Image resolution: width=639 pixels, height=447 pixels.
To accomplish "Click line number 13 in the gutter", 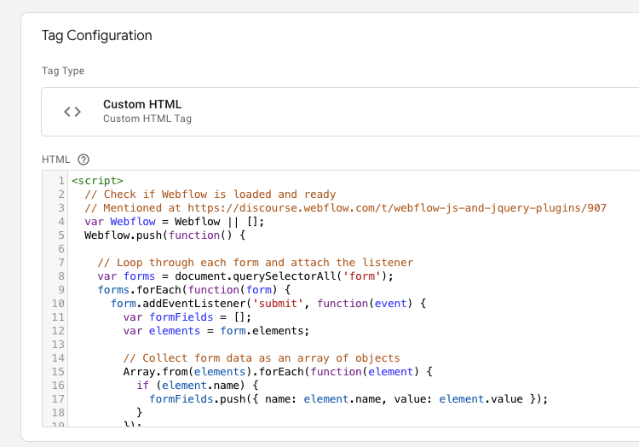I will click(x=58, y=345).
